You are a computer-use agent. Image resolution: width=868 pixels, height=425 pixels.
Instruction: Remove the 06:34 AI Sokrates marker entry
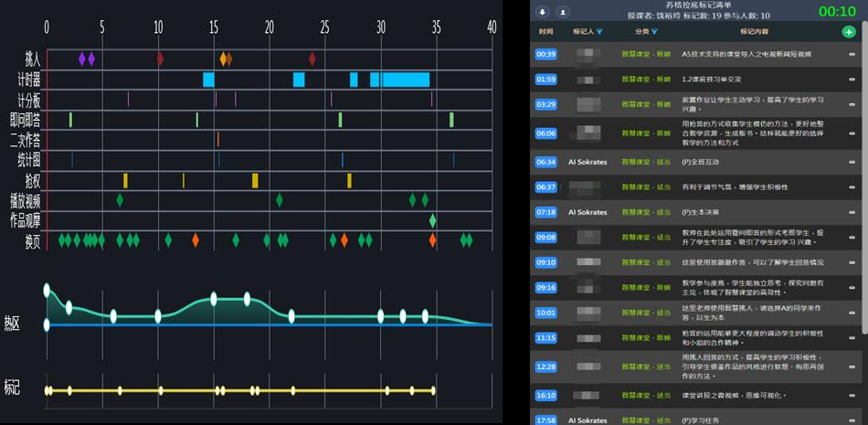coord(852,162)
